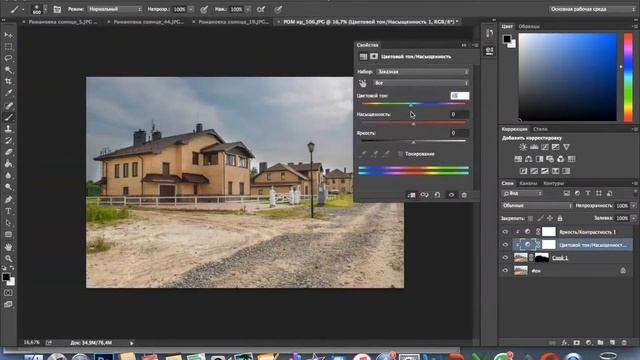The height and width of the screenshot is (360, 640).
Task: Add an Exposure adjustment from Corrections panel
Action: click(x=556, y=147)
